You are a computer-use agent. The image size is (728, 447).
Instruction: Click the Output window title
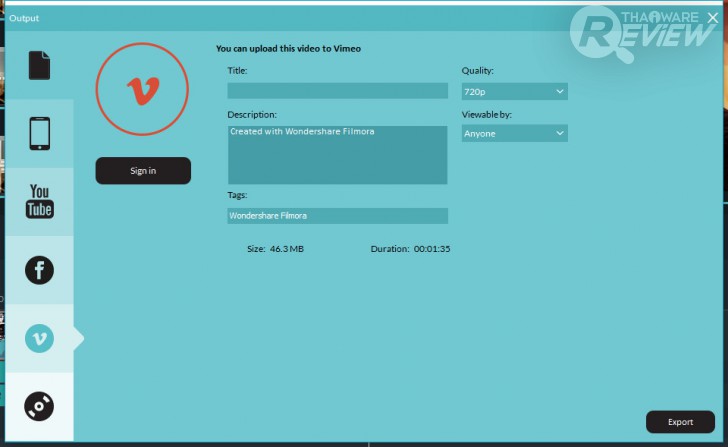coord(24,18)
